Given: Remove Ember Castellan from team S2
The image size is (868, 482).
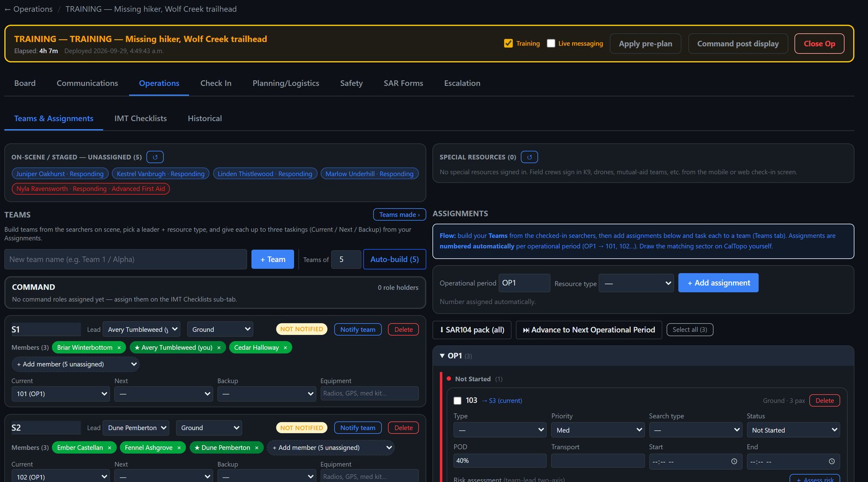Looking at the screenshot, I should point(109,448).
